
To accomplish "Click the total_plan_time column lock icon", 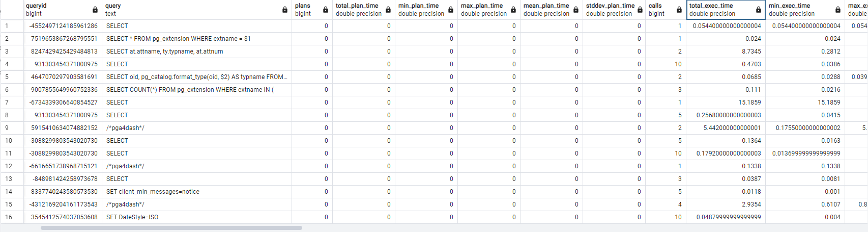I will 388,10.
